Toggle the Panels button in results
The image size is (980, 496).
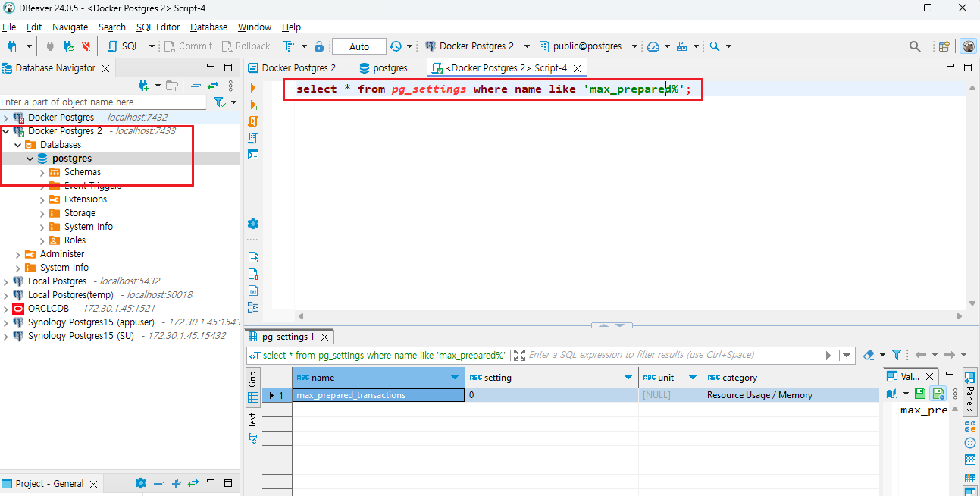(x=969, y=391)
